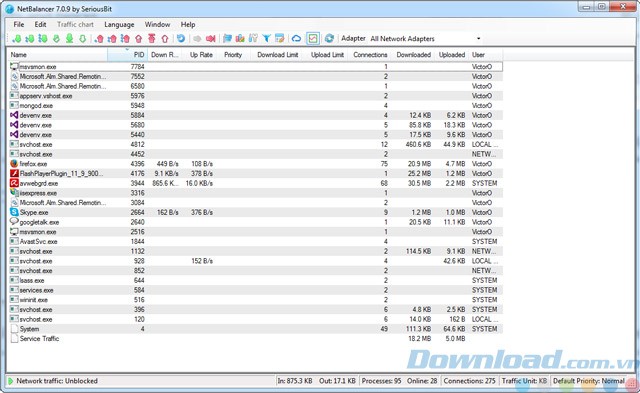The width and height of the screenshot is (640, 393).
Task: Click the User column header
Action: click(x=486, y=55)
